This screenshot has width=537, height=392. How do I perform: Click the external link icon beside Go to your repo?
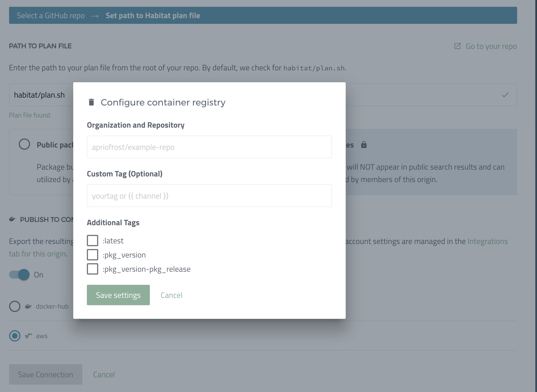click(458, 46)
